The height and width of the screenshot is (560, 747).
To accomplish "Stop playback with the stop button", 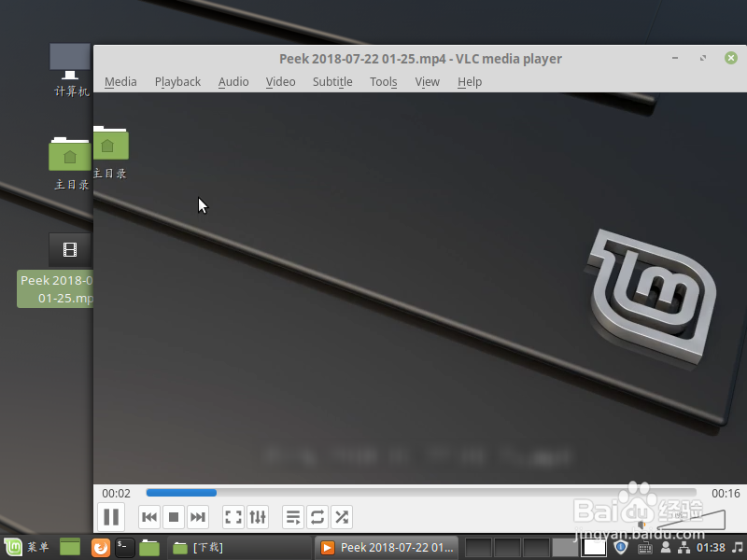I will [174, 517].
